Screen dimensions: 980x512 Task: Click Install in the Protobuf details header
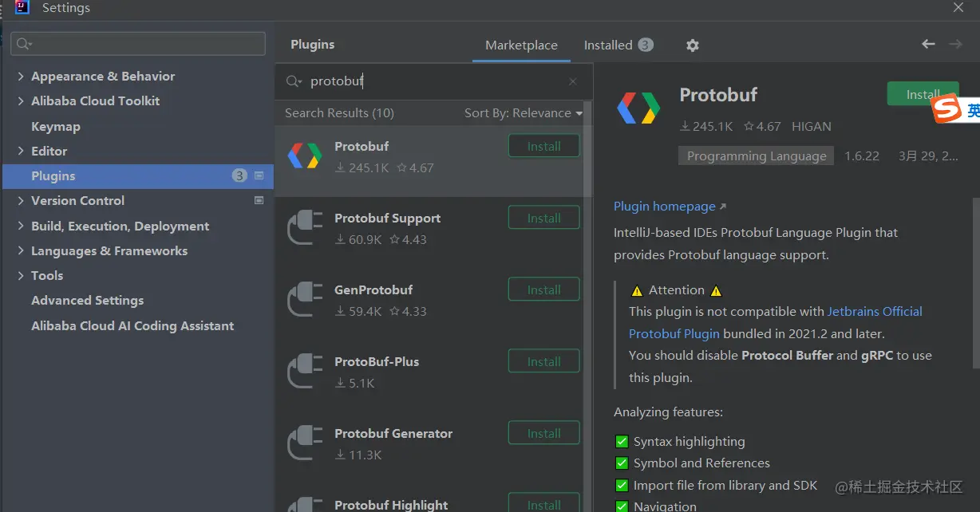pyautogui.click(x=923, y=94)
